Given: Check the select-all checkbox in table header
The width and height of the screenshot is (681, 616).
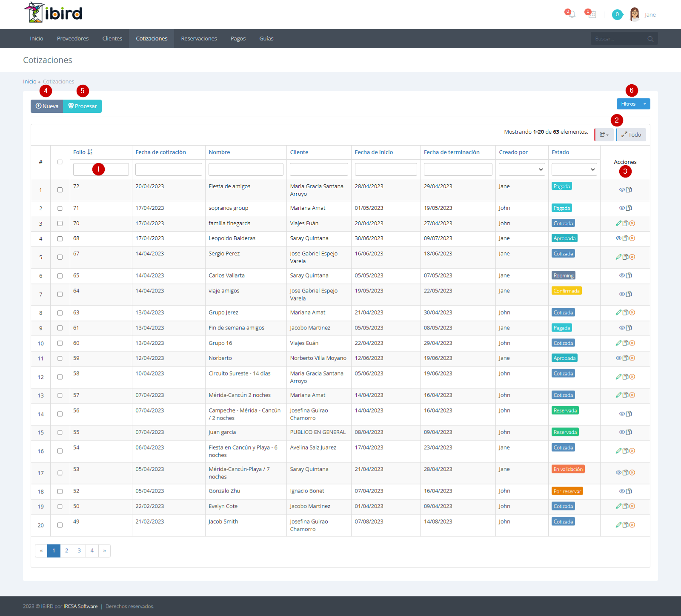Looking at the screenshot, I should pyautogui.click(x=60, y=162).
